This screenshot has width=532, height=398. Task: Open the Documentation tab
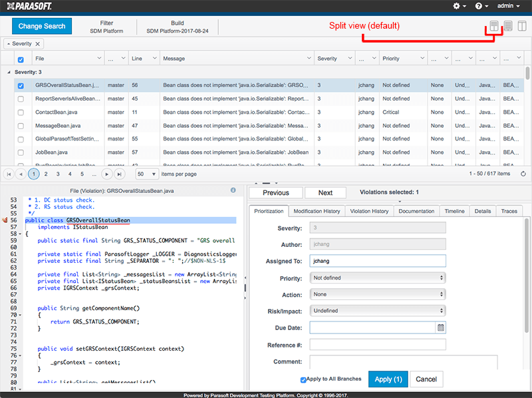(416, 211)
